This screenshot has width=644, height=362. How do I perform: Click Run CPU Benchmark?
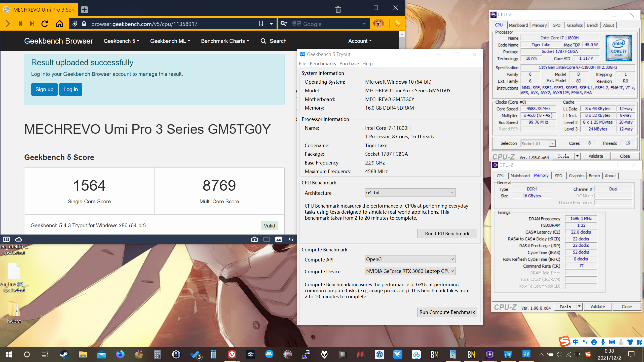point(447,234)
